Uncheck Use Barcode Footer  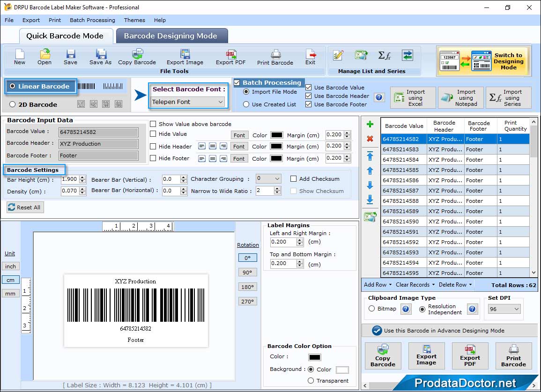pyautogui.click(x=309, y=104)
